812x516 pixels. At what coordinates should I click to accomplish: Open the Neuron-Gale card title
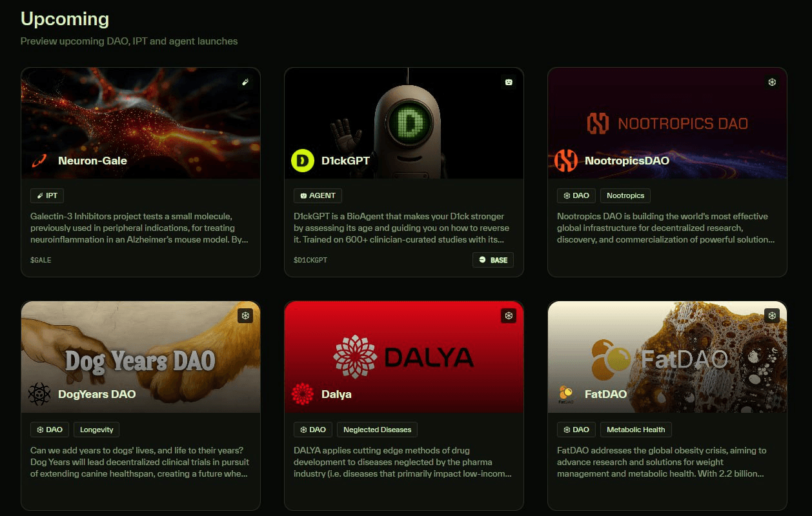pyautogui.click(x=92, y=161)
